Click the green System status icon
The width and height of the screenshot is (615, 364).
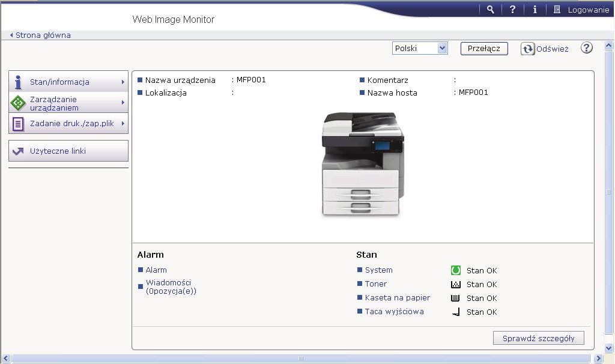pos(455,270)
